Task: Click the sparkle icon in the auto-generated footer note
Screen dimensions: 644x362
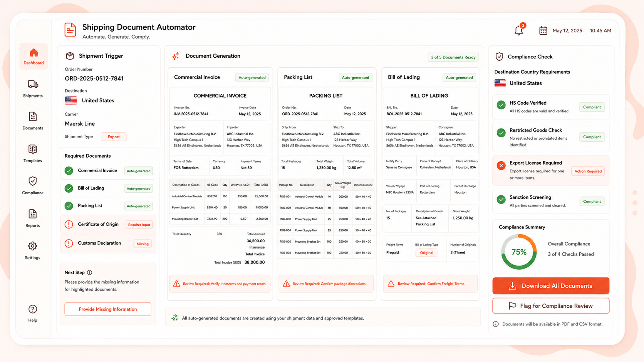Action: coord(175,318)
